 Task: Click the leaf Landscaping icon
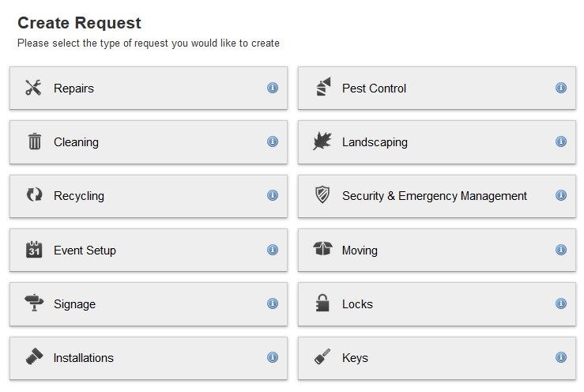coord(322,142)
